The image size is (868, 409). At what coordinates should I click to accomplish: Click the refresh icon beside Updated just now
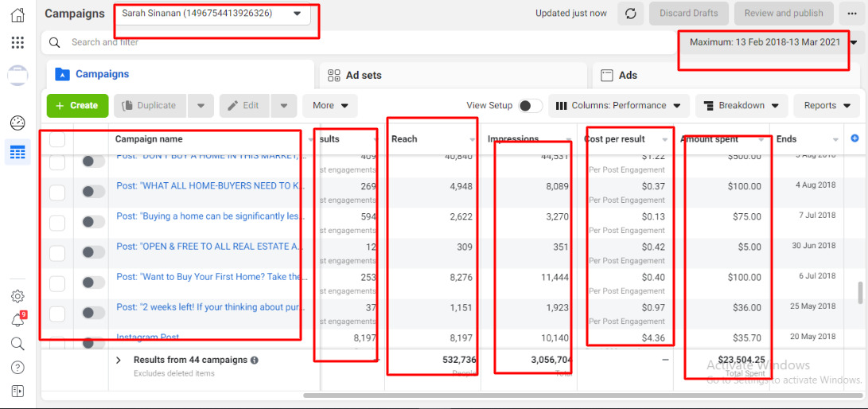(631, 14)
